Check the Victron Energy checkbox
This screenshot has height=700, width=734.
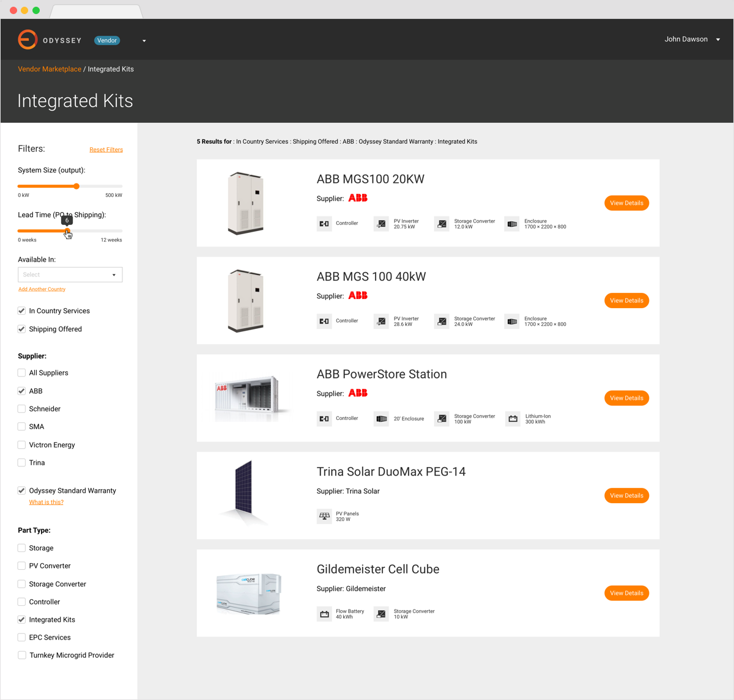22,445
